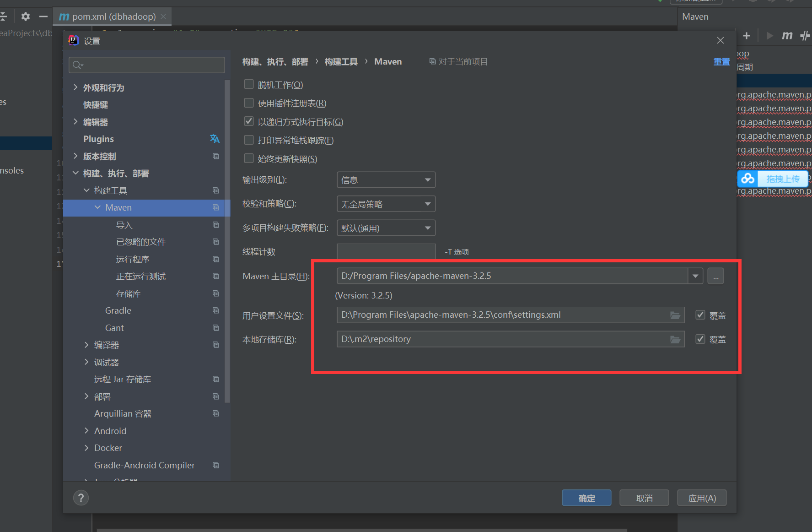Open the help question mark button
Viewport: 812px width, 532px height.
pyautogui.click(x=81, y=498)
